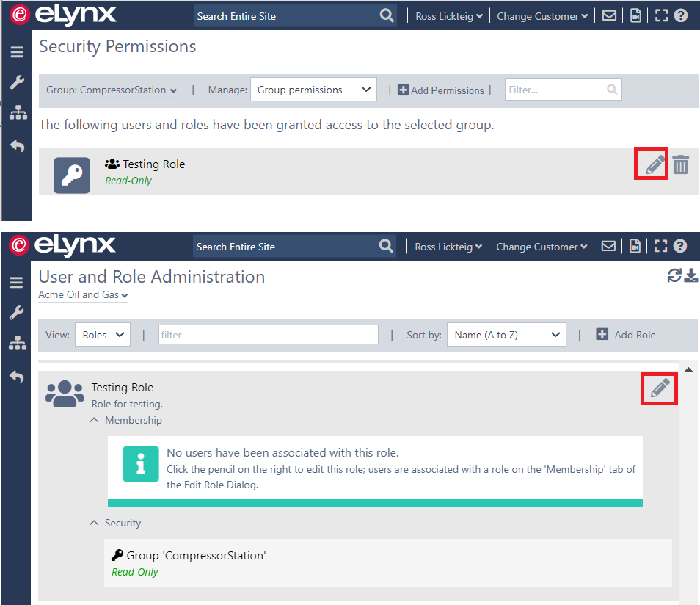The width and height of the screenshot is (700, 605).
Task: Click 'No users have been associated with this role.' text
Action: (282, 452)
